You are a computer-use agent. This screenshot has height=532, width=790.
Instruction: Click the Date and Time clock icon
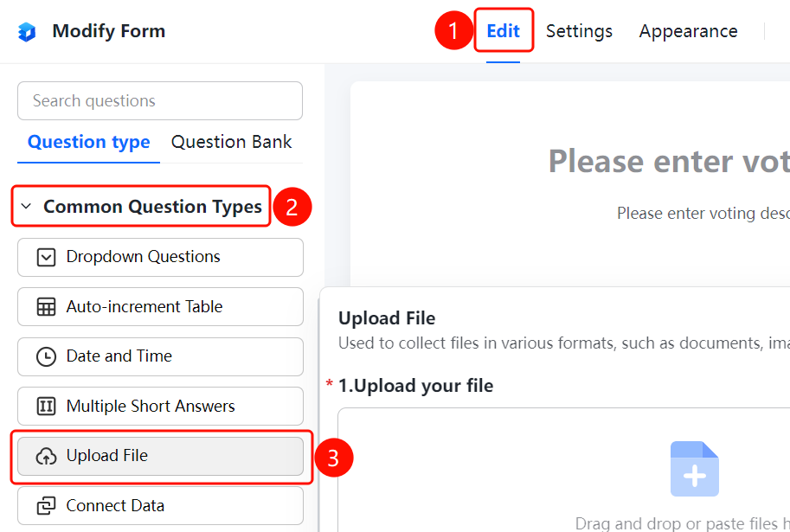46,356
